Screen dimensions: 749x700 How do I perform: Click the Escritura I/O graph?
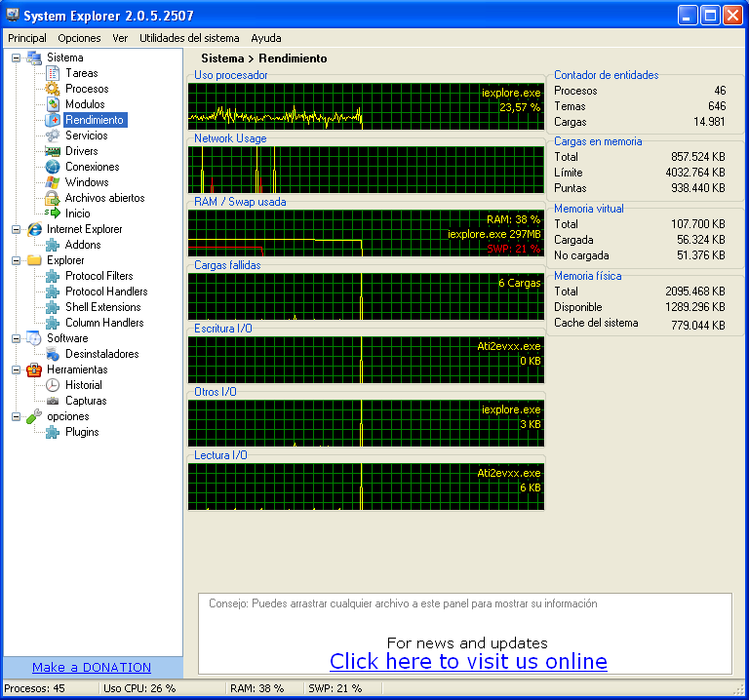[x=366, y=360]
